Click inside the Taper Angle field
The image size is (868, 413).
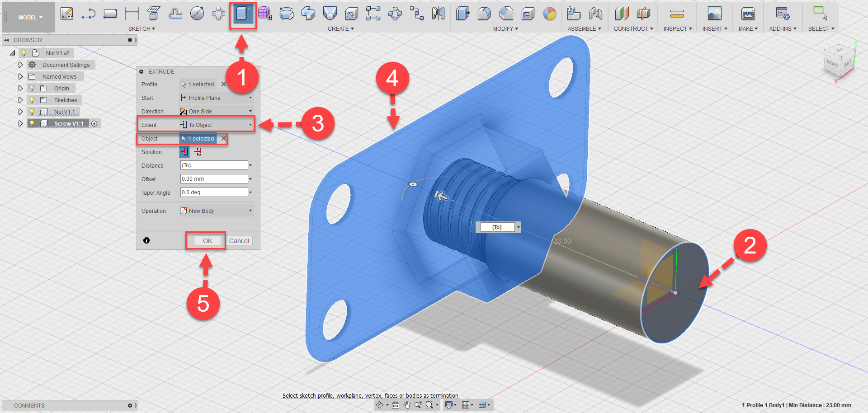click(x=214, y=192)
